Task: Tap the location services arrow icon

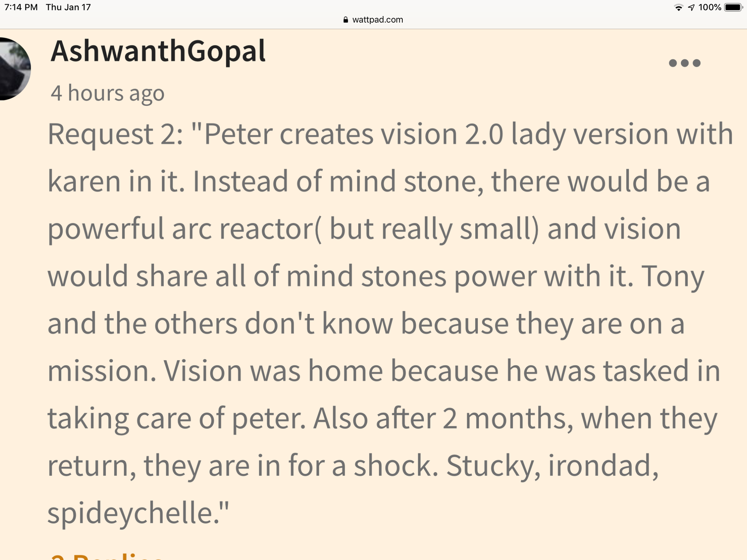Action: tap(691, 7)
